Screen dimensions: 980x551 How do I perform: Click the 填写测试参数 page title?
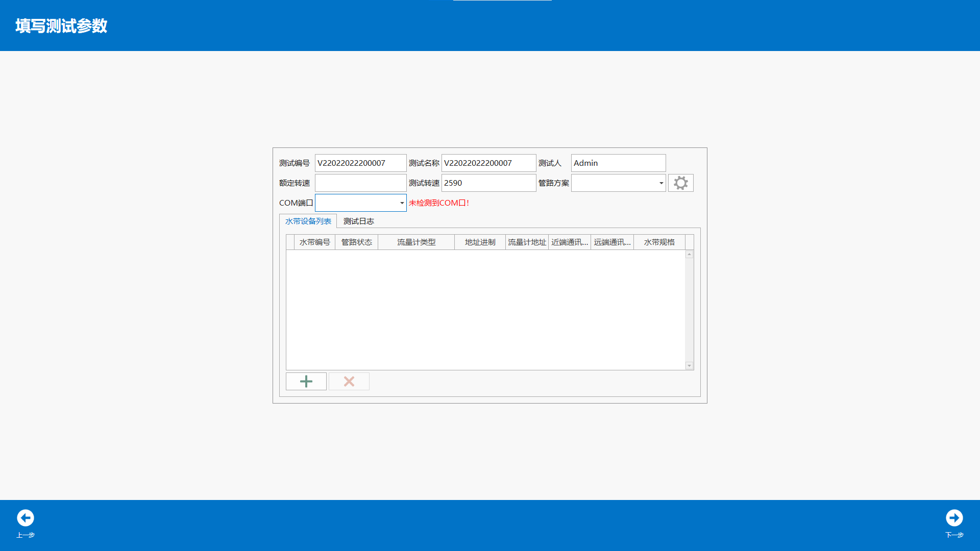61,26
